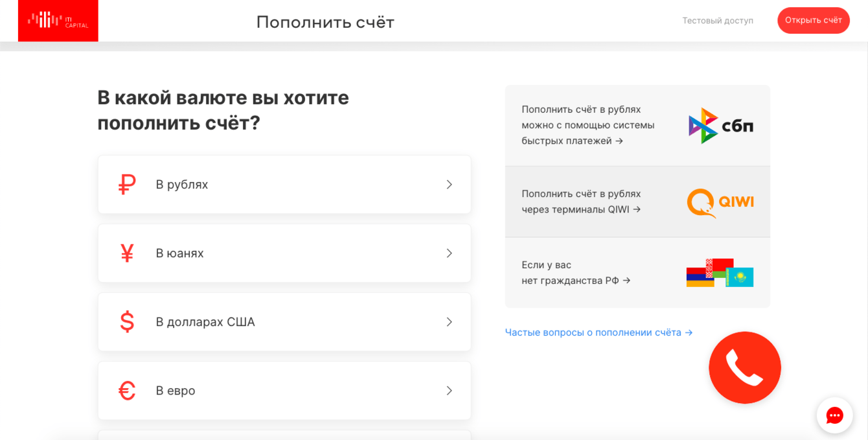The width and height of the screenshot is (868, 440).
Task: Expand the euro option chevron
Action: 449,391
